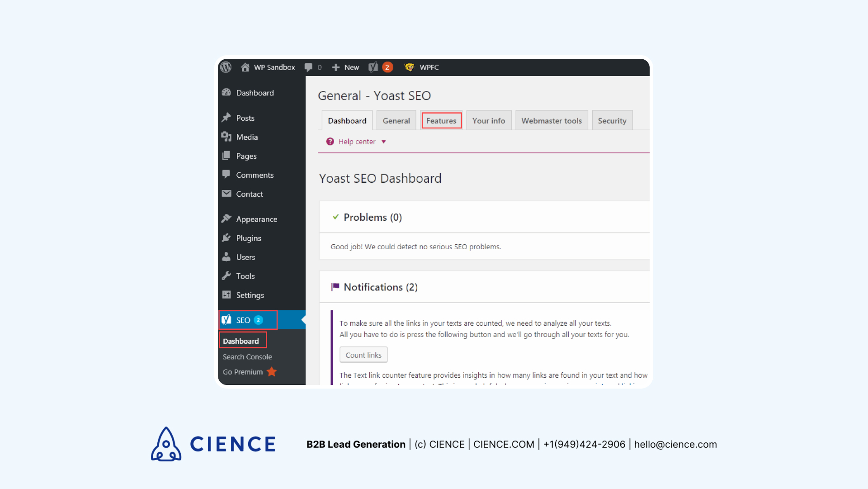Screen dimensions: 868x489
Task: Click the Yoast SEO icon in sidebar
Action: 228,320
